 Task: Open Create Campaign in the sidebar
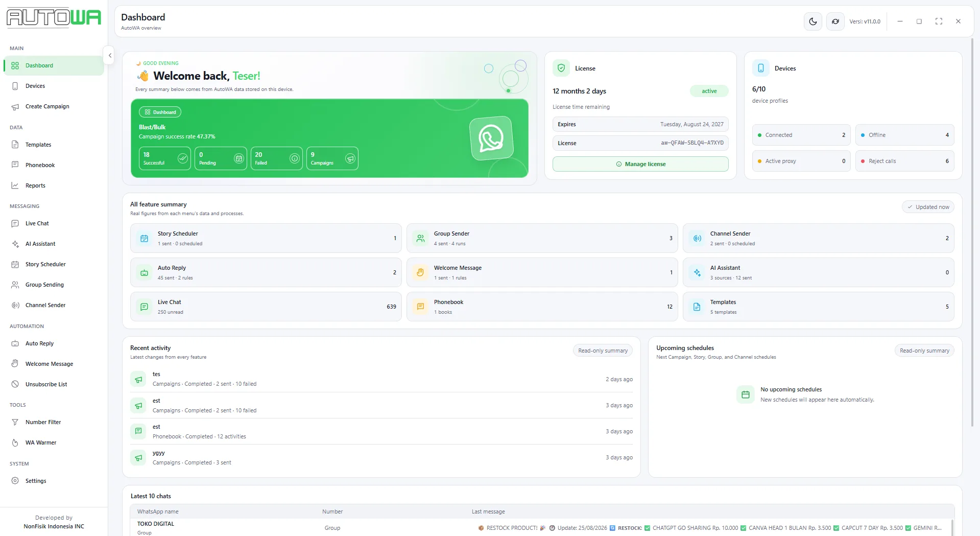coord(54,106)
